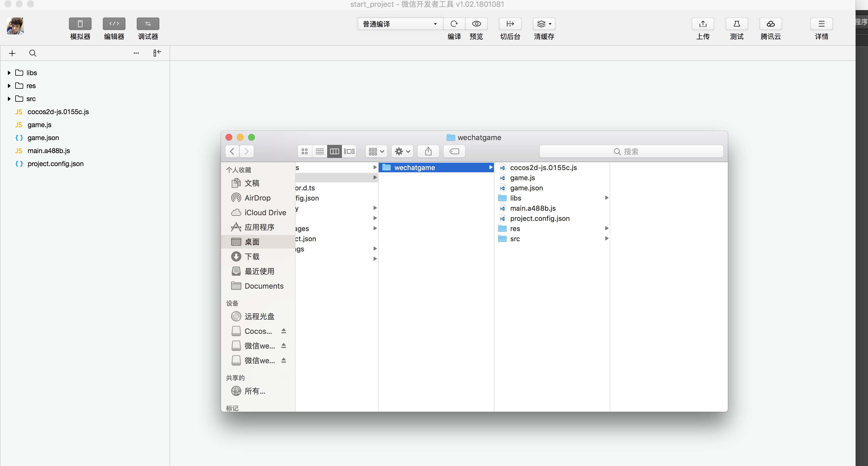The height and width of the screenshot is (466, 868).
Task: Select AirDrop in Finder sidebar
Action: pyautogui.click(x=257, y=198)
